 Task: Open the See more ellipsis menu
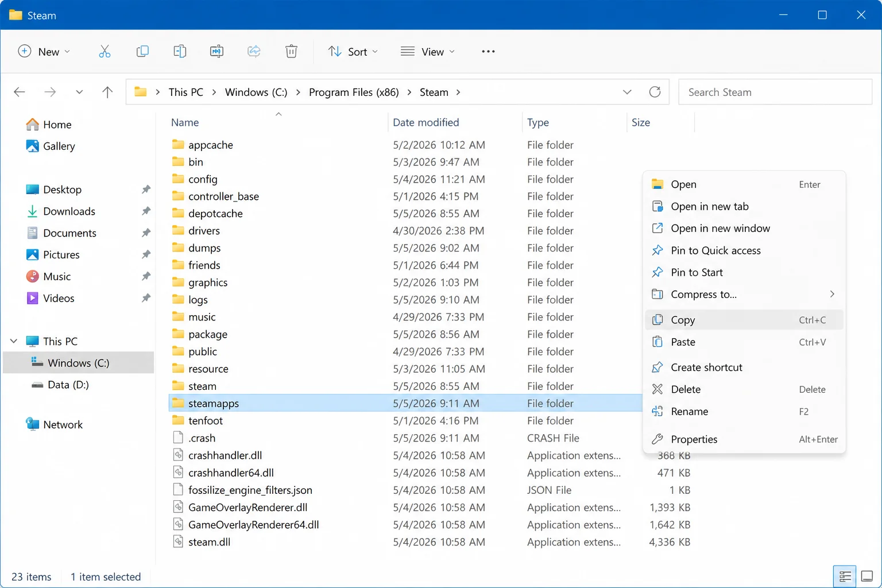click(488, 52)
